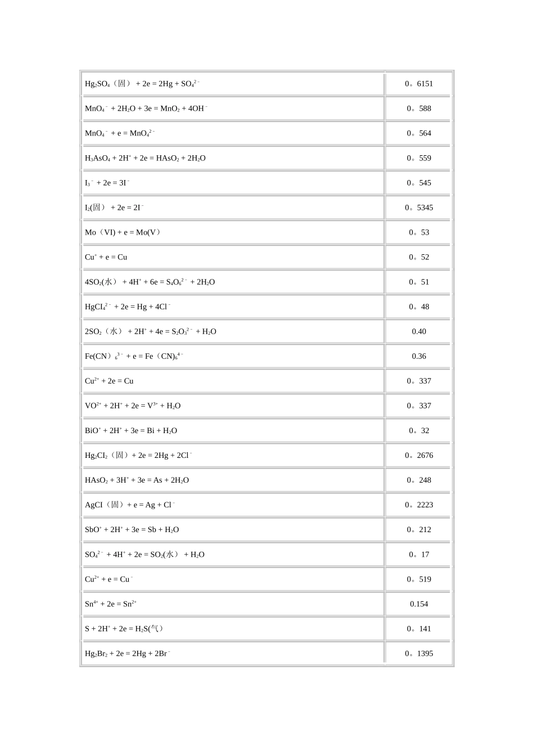
Task: Click the VO2+ vanadium reaction equation
Action: (133, 406)
